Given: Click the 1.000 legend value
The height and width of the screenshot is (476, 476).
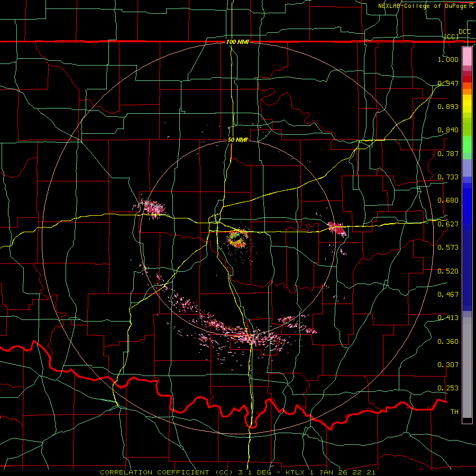Looking at the screenshot, I should [448, 59].
